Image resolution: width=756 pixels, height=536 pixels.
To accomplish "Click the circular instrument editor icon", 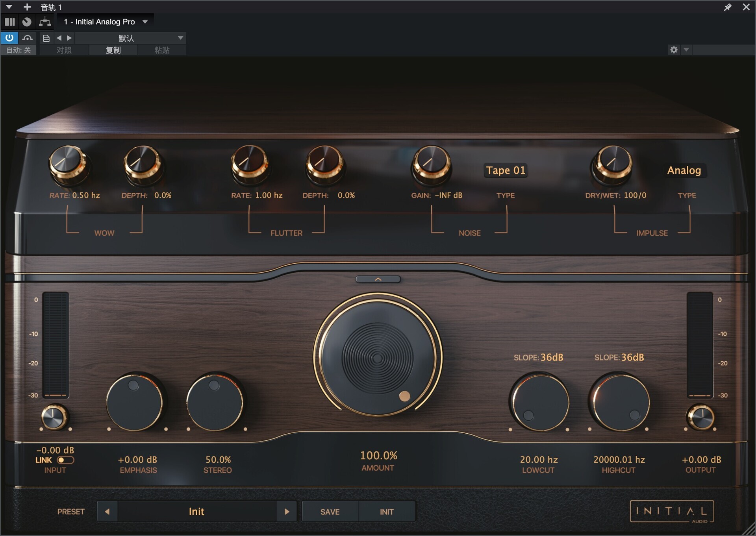I will tap(27, 22).
